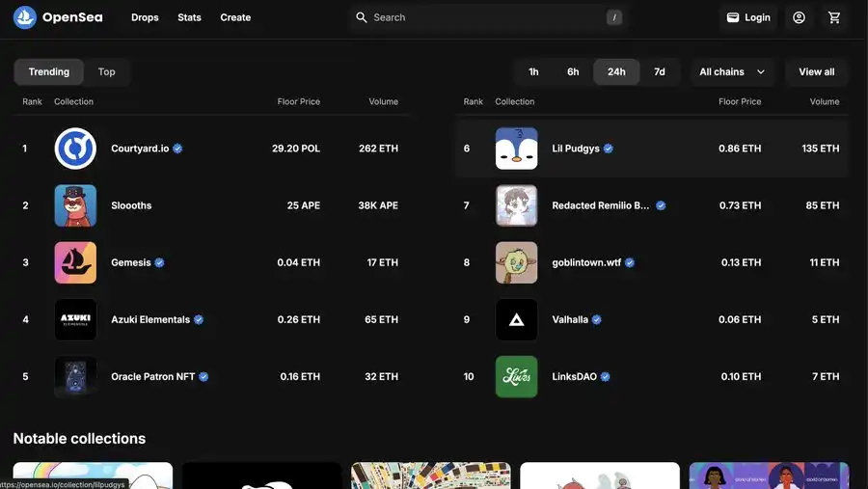Click the LinksDAO green logo

pos(516,376)
